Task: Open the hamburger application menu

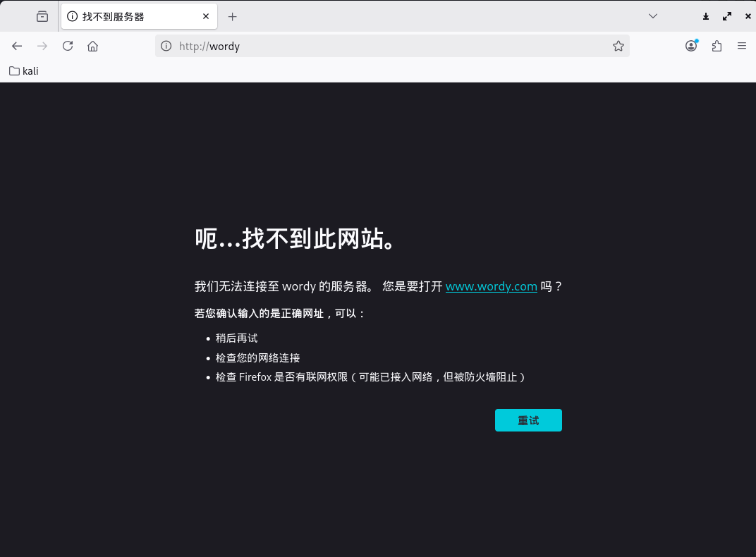Action: click(x=742, y=46)
